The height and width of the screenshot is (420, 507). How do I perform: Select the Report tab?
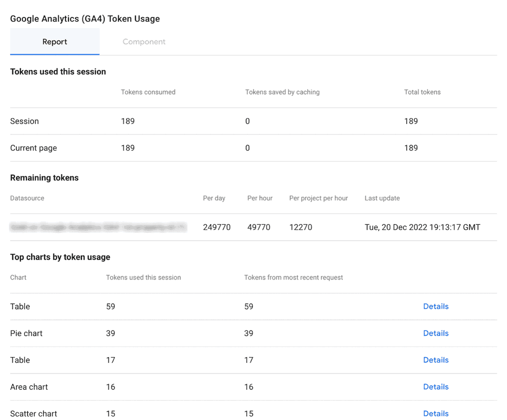coord(55,41)
